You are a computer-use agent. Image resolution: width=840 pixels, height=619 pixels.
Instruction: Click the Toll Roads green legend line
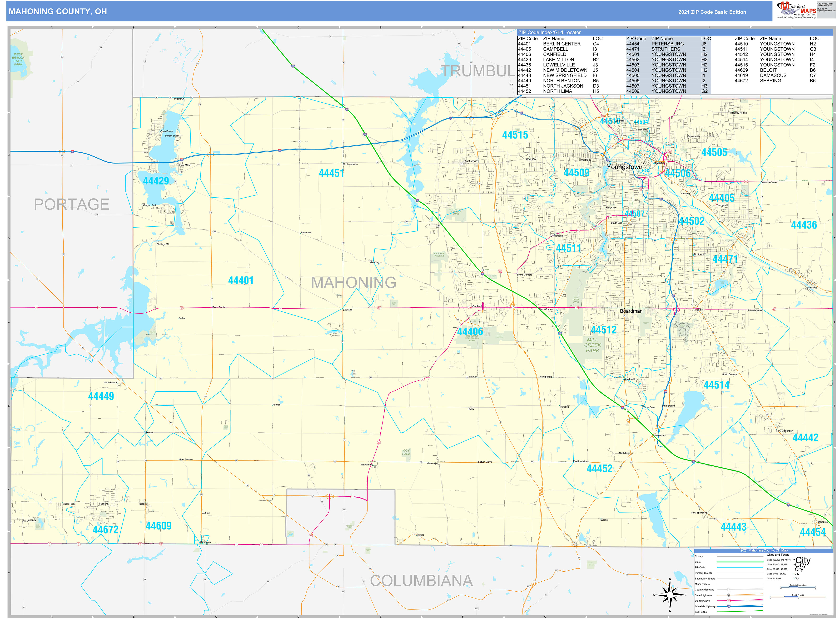click(740, 611)
